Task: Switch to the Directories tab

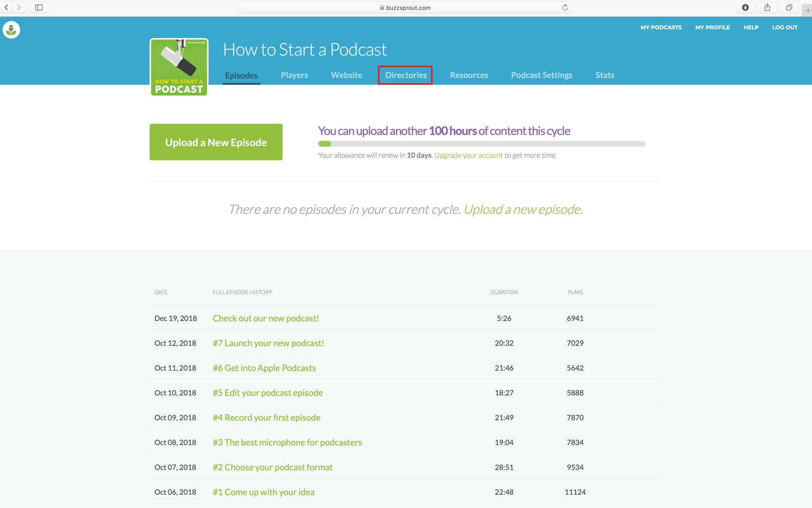Action: click(x=406, y=75)
